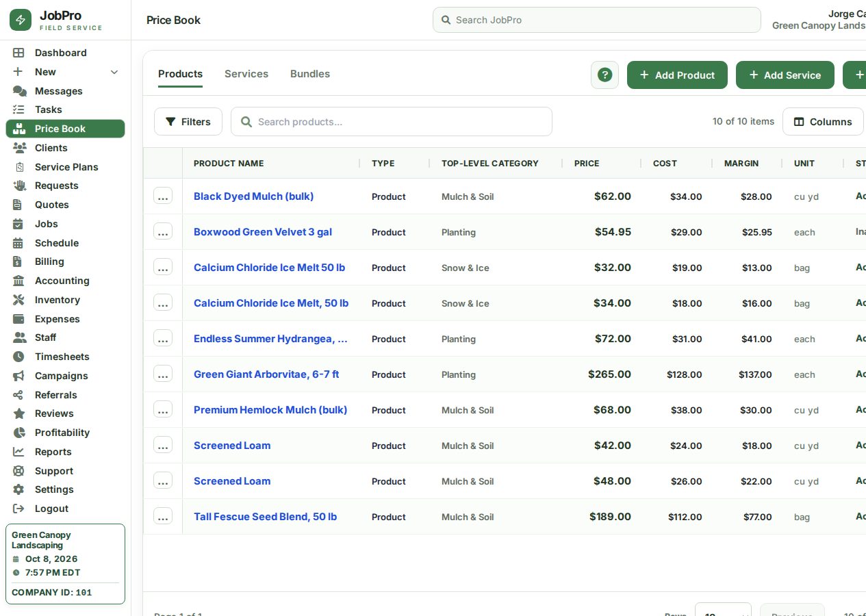Expand the New menu chevron
Viewport: 866px width, 616px height.
114,72
